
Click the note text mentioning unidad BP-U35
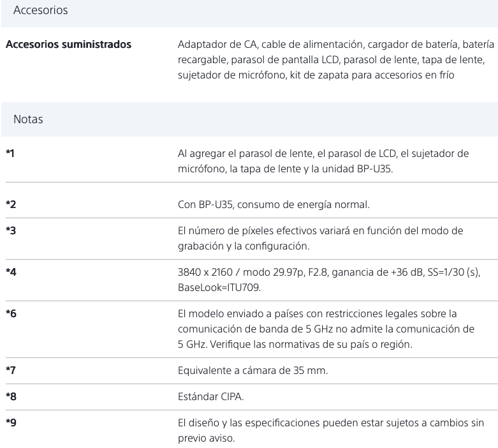[323, 161]
